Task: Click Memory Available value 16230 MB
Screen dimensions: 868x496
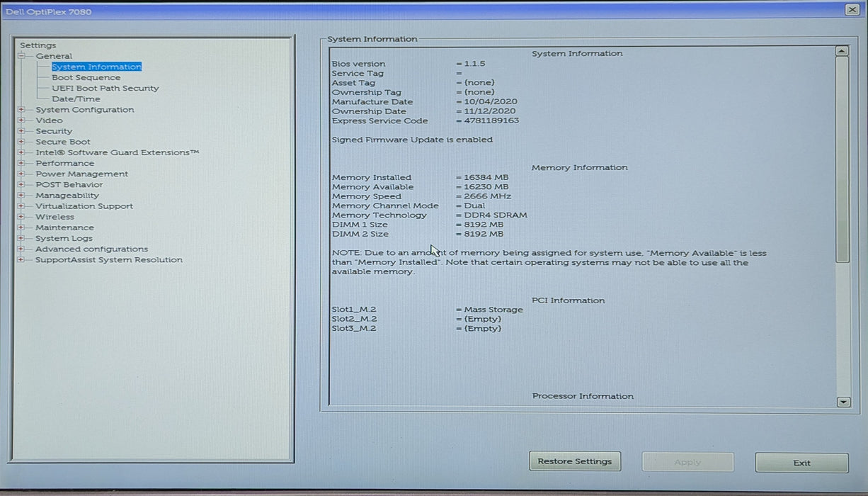Action: point(486,187)
